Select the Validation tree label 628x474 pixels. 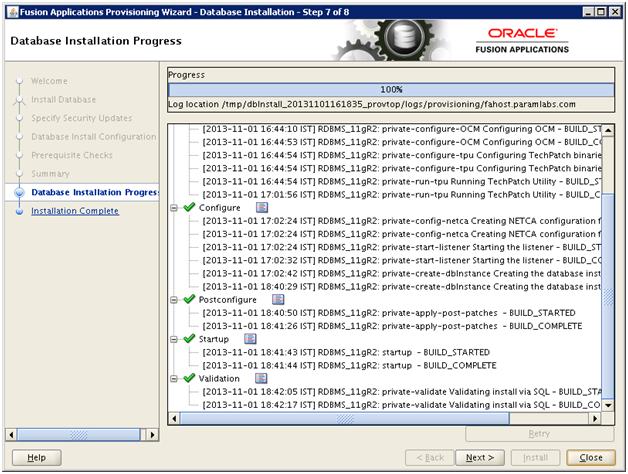pos(219,378)
